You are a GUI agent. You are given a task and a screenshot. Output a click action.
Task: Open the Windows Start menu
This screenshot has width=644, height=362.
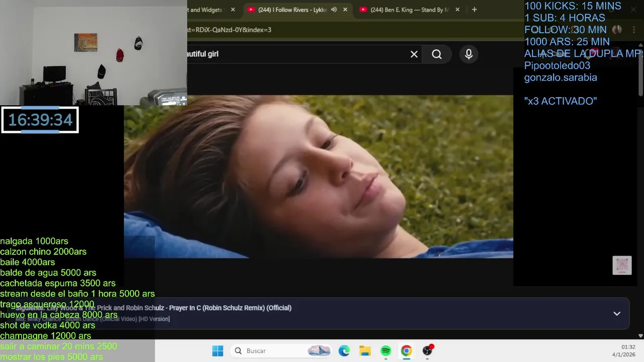[x=217, y=351]
